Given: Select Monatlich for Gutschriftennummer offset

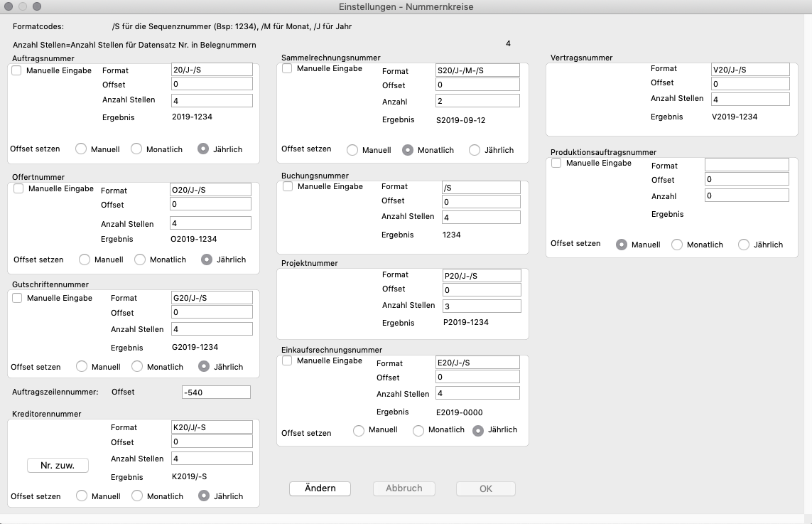Looking at the screenshot, I should coord(137,367).
